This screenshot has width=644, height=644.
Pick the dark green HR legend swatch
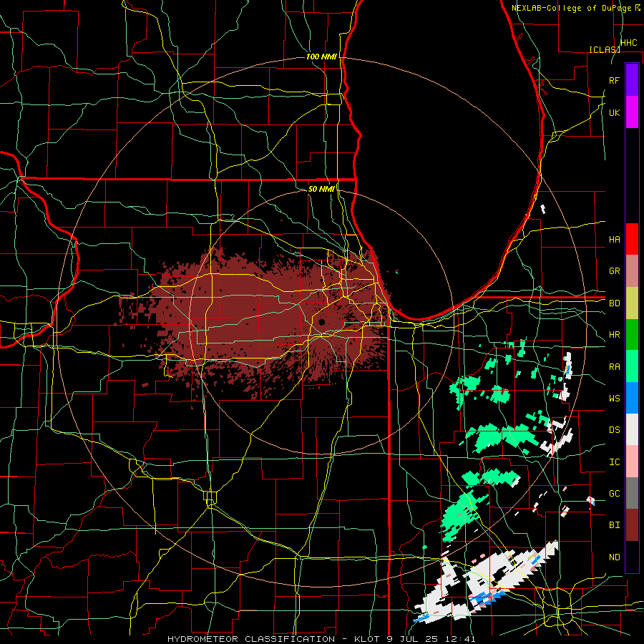[x=632, y=334]
